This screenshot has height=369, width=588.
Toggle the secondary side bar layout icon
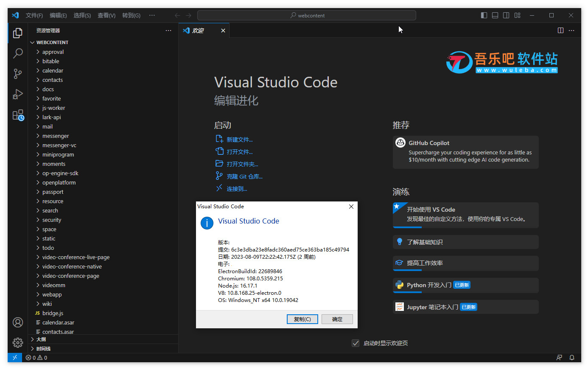506,15
